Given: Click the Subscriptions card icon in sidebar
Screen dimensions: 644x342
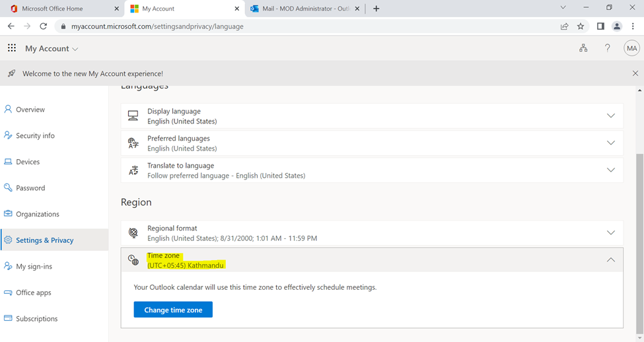Looking at the screenshot, I should click(x=8, y=318).
